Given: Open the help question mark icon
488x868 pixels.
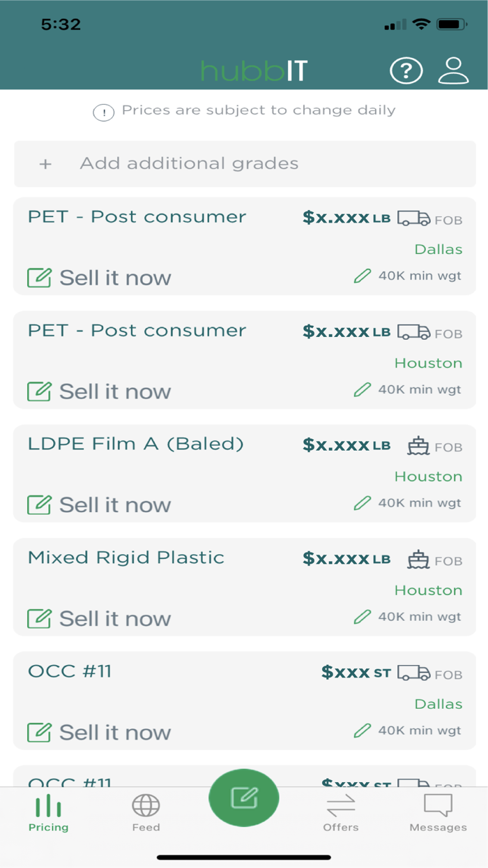Looking at the screenshot, I should [406, 70].
